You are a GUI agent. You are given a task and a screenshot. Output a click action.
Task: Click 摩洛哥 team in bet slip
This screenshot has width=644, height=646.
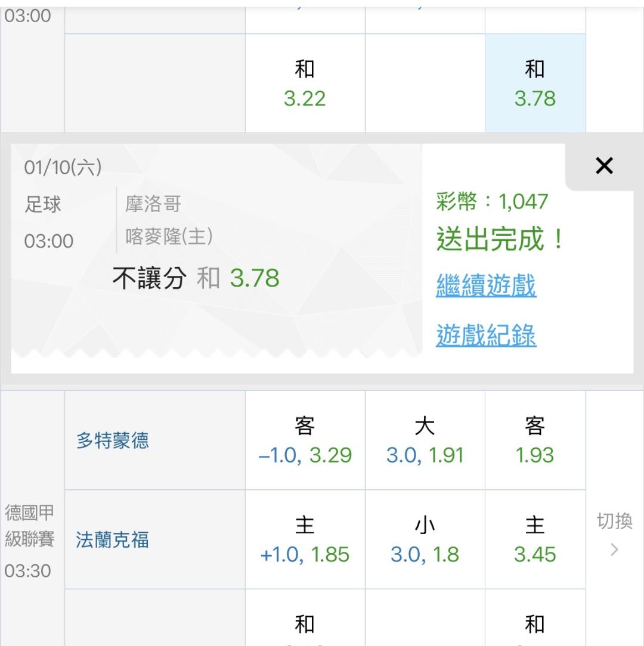153,205
